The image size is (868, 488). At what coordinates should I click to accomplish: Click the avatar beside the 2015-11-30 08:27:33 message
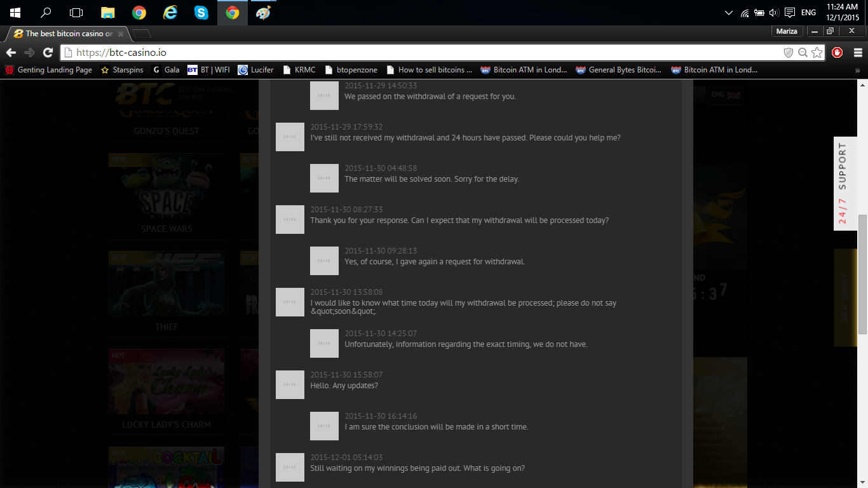pos(290,219)
